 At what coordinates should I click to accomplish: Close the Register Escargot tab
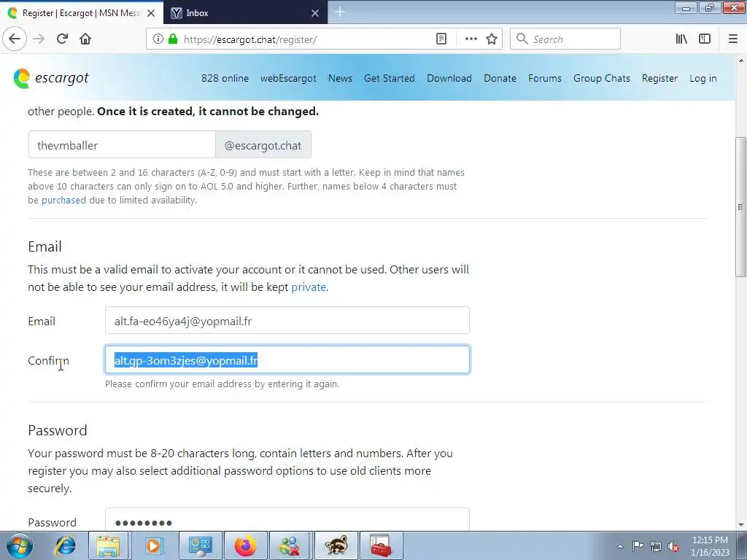coord(151,13)
